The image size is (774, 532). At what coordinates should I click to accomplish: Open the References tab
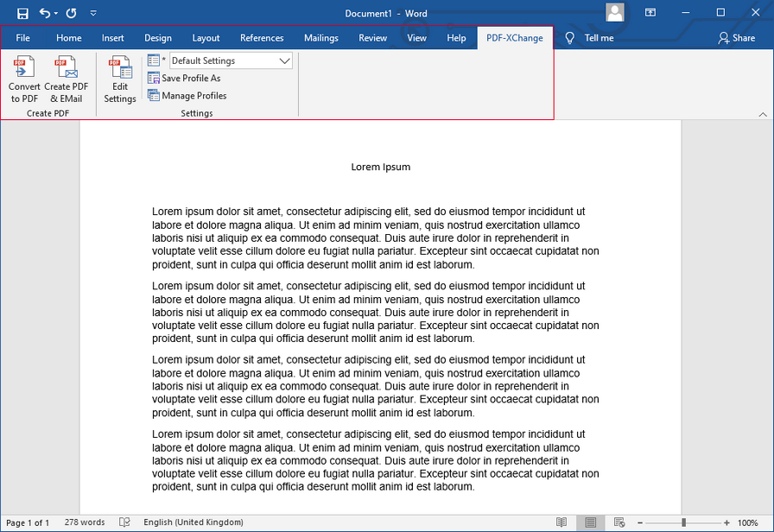[262, 38]
